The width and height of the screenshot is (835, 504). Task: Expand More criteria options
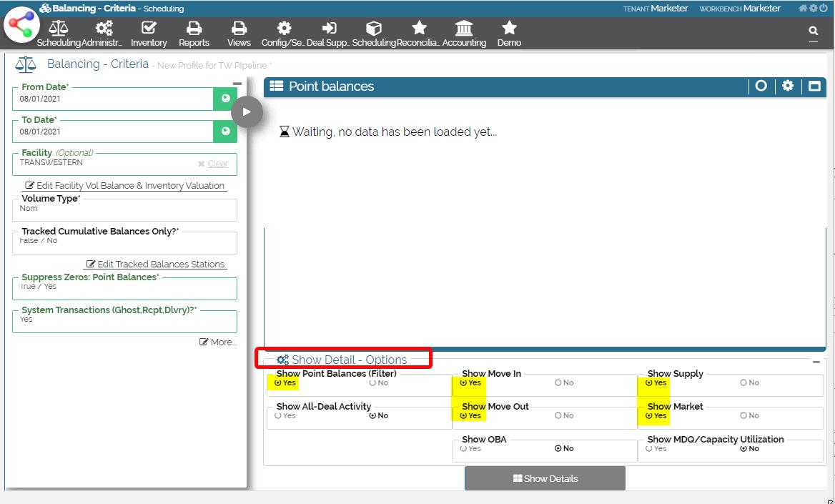pyautogui.click(x=218, y=342)
